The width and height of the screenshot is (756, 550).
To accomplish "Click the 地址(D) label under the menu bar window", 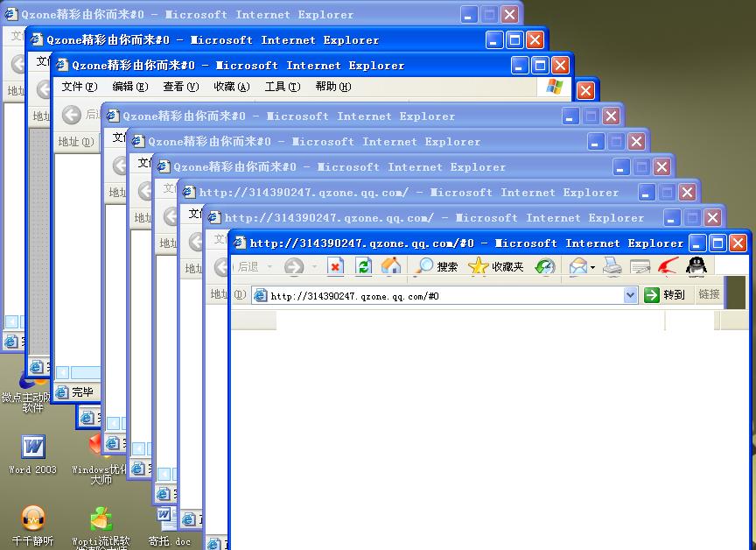I will click(76, 142).
